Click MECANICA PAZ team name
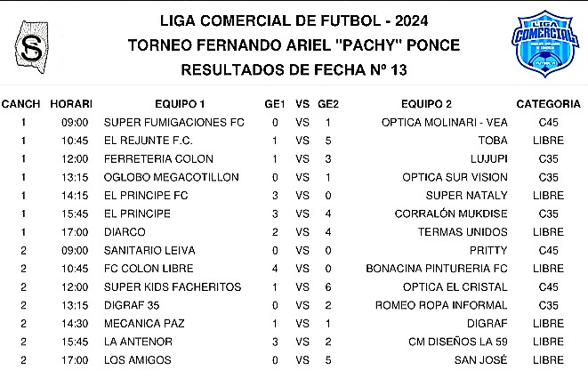The height and width of the screenshot is (387, 588). click(144, 324)
